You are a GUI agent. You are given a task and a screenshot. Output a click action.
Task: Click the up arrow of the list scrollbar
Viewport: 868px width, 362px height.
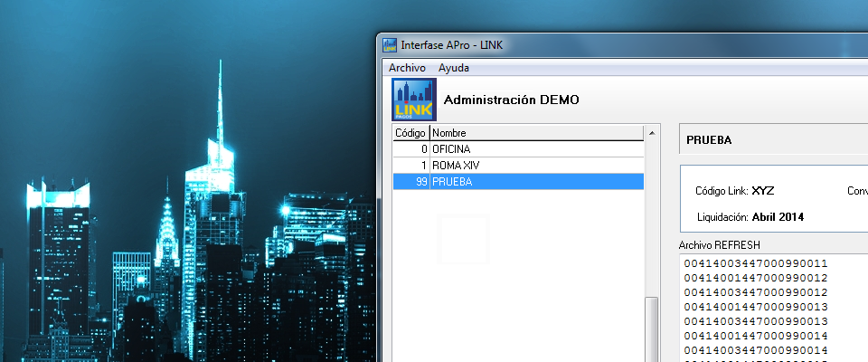coord(650,134)
